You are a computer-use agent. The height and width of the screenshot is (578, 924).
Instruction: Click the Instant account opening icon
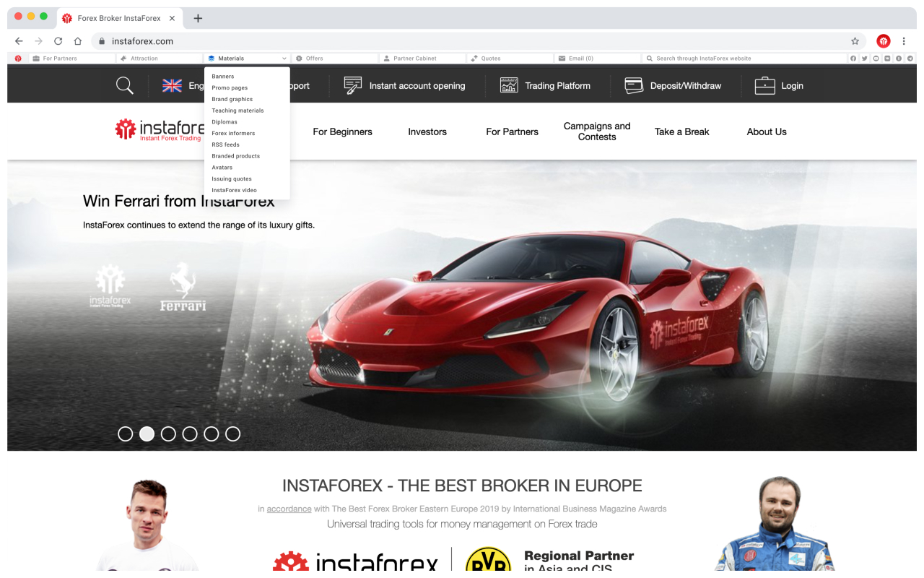[x=353, y=85]
